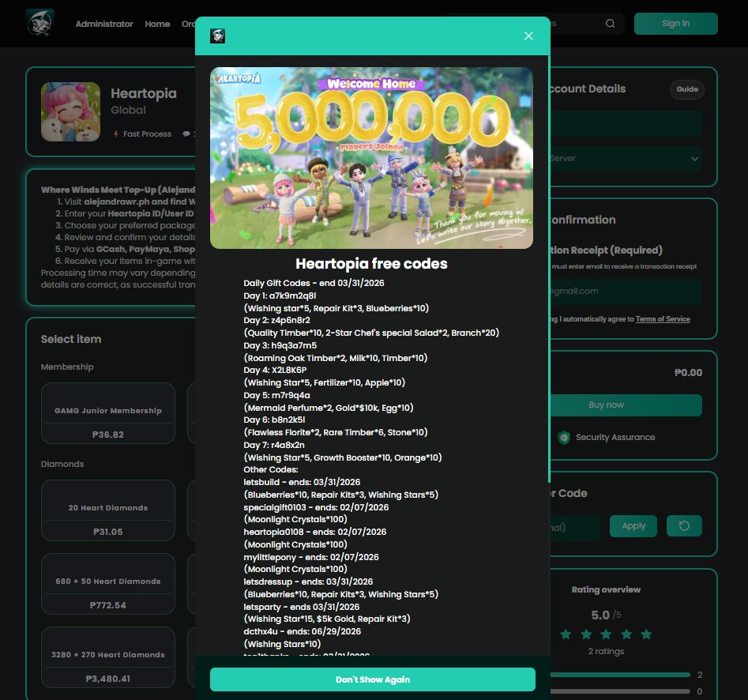Click the fifth rating star
The height and width of the screenshot is (700, 748).
pos(646,634)
